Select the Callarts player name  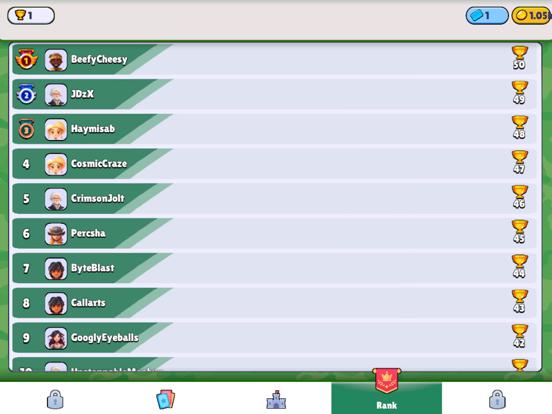[88, 303]
